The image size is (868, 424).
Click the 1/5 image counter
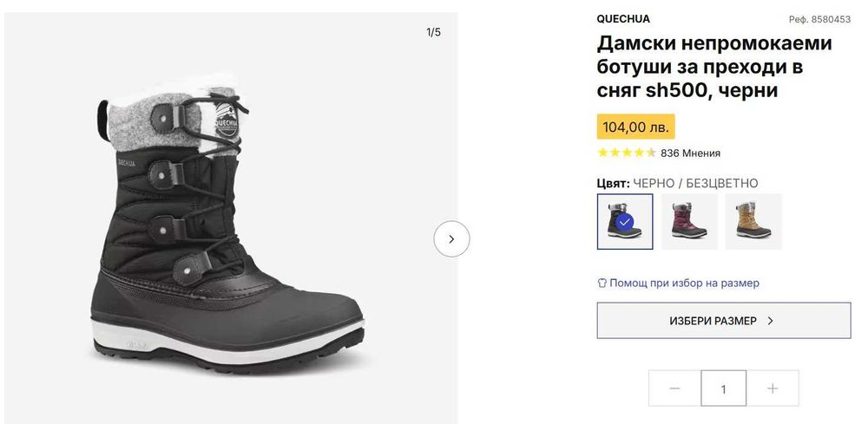[x=433, y=32]
